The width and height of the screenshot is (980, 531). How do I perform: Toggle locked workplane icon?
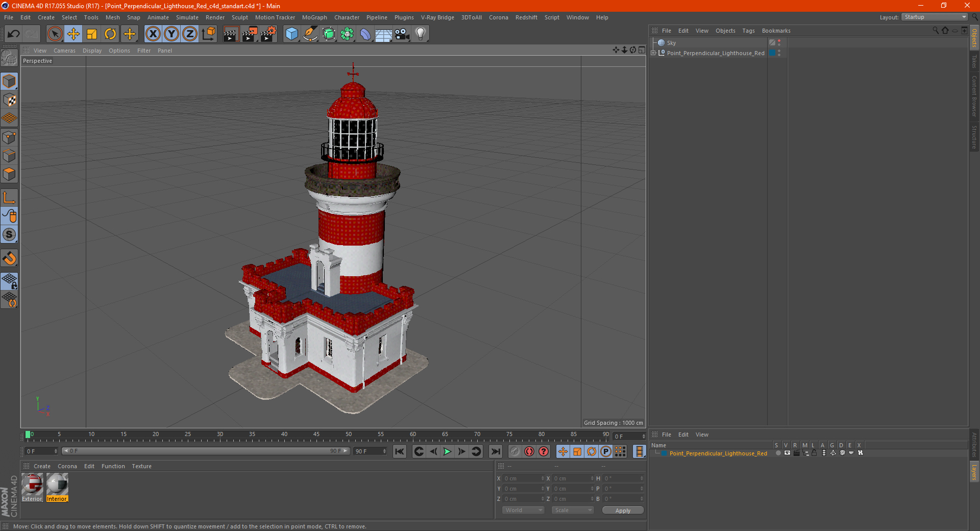pos(10,281)
